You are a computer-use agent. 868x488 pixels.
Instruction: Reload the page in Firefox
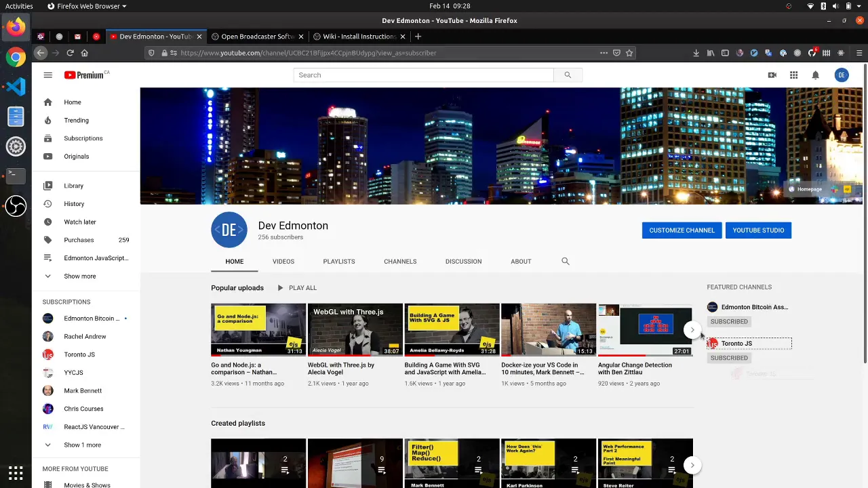click(x=70, y=53)
